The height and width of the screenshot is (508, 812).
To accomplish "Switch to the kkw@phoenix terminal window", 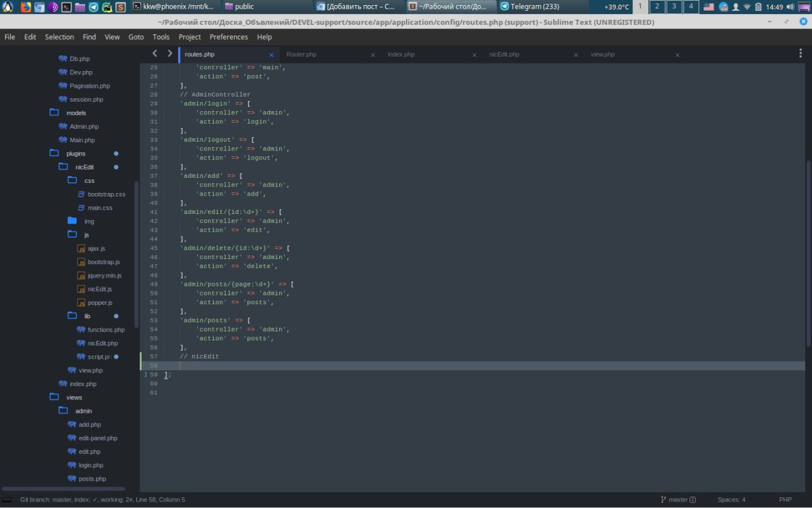I will pos(174,7).
